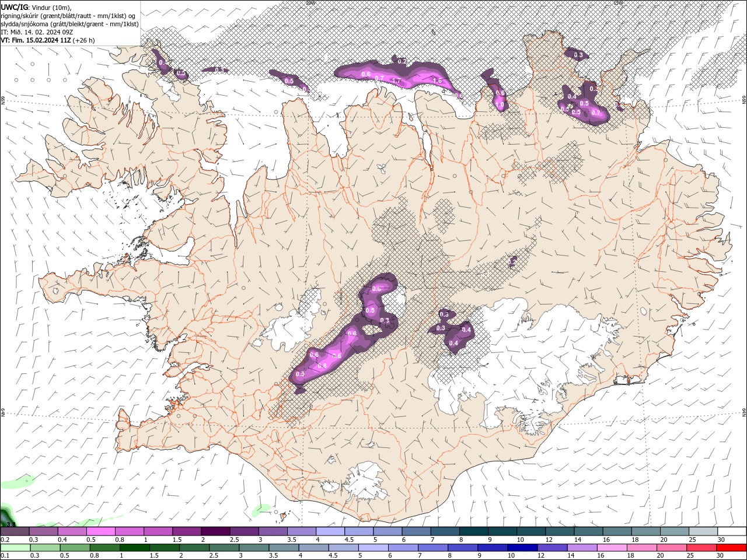Screen dimensions: 747x560
Task: Click the '1.7' snowfall value on north coast
Action: 397,81
